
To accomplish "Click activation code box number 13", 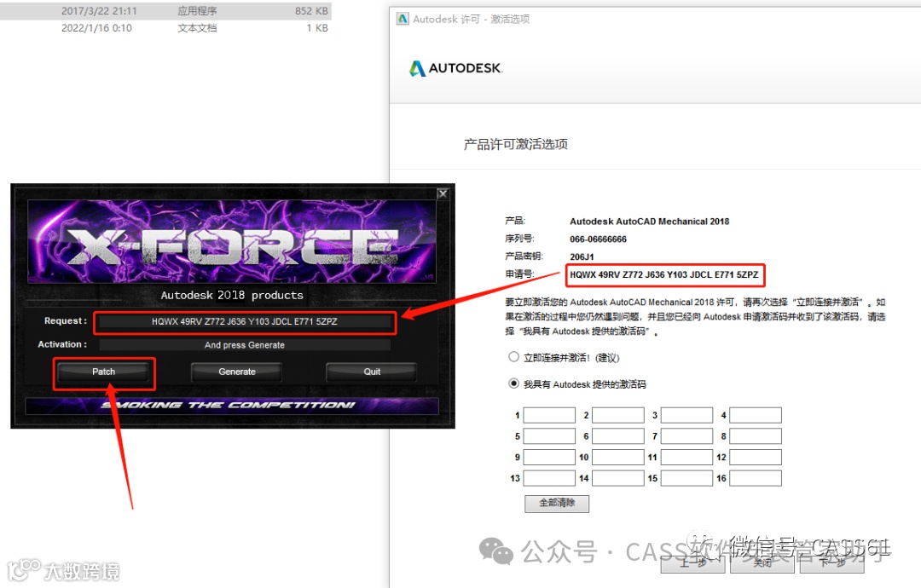I will [x=549, y=478].
